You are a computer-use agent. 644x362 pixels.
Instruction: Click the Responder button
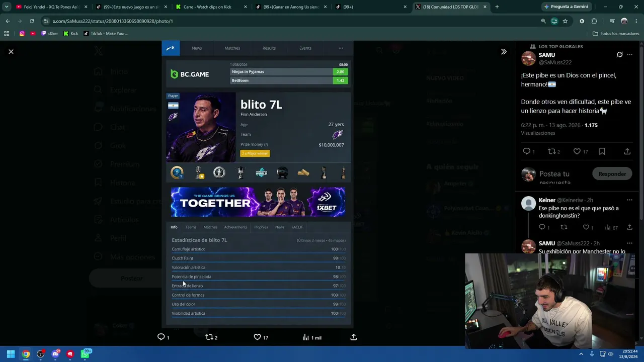pos(612,174)
